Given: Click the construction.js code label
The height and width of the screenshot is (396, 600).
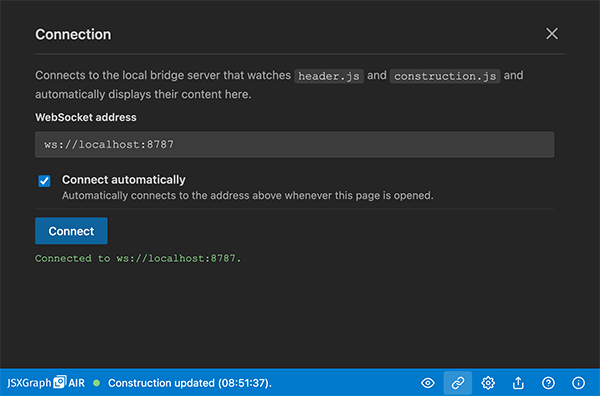Looking at the screenshot, I should (445, 76).
